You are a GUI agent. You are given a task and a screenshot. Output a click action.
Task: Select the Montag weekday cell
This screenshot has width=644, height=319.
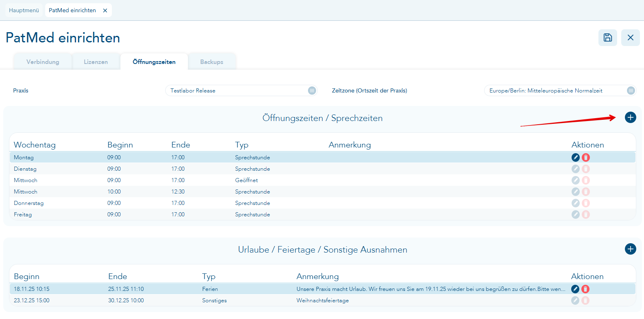pos(24,157)
